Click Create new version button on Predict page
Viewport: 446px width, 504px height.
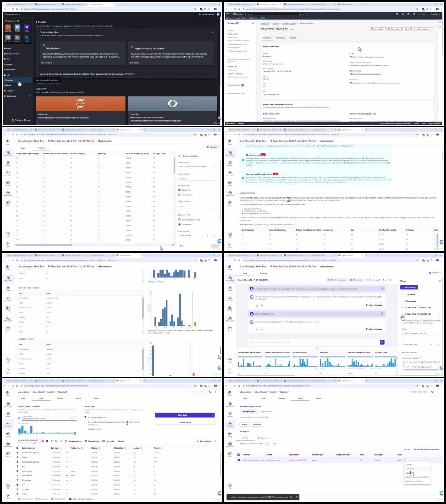pyautogui.click(x=419, y=392)
